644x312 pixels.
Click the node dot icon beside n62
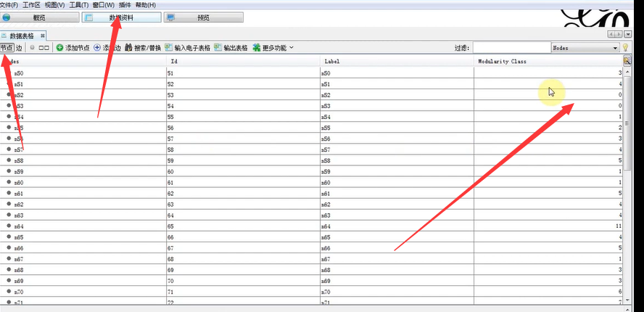tap(9, 203)
